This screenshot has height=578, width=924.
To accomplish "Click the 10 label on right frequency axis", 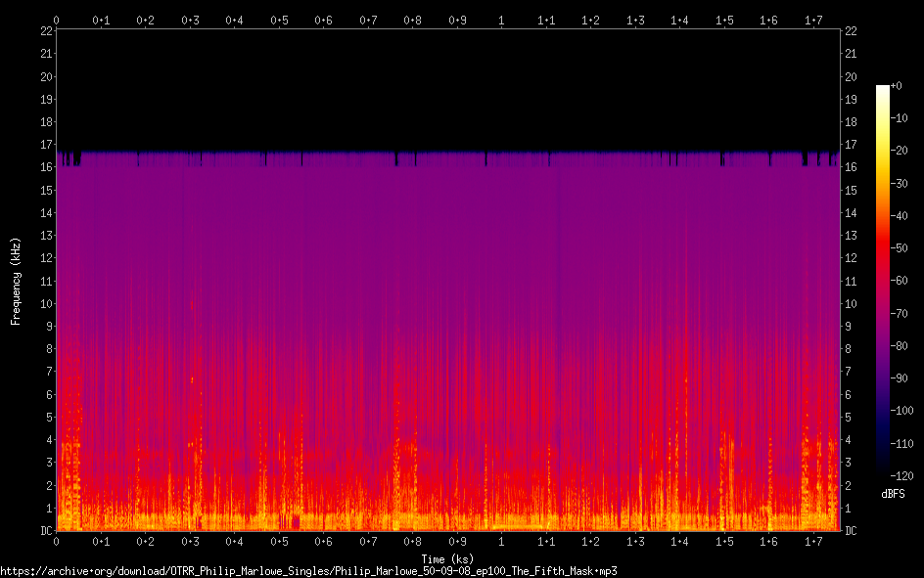I will 851,304.
